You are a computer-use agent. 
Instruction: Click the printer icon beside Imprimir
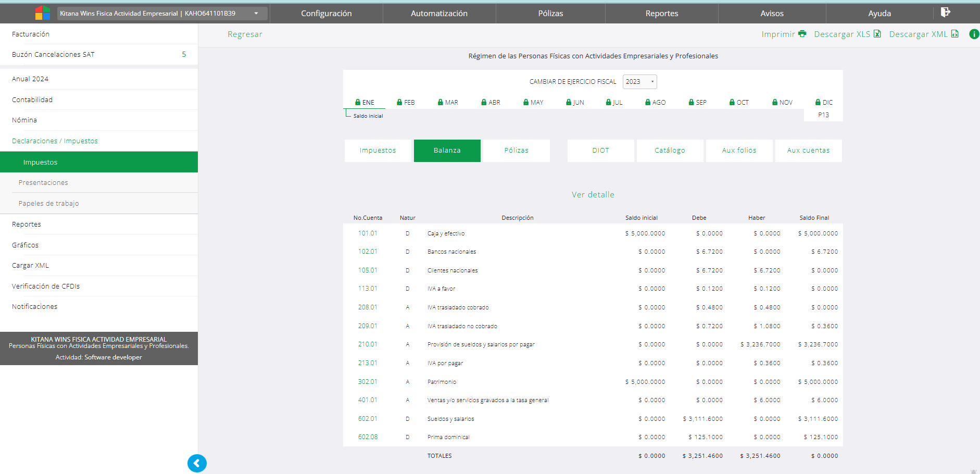802,34
